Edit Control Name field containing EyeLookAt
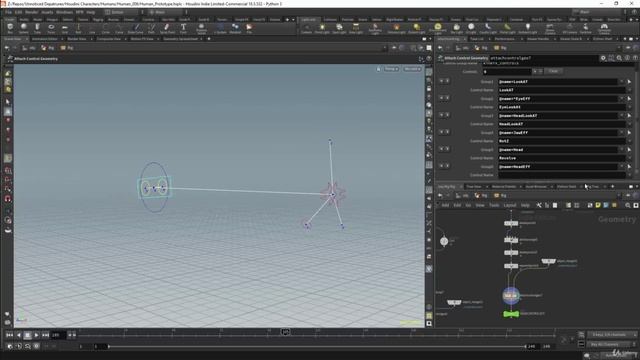 point(561,107)
